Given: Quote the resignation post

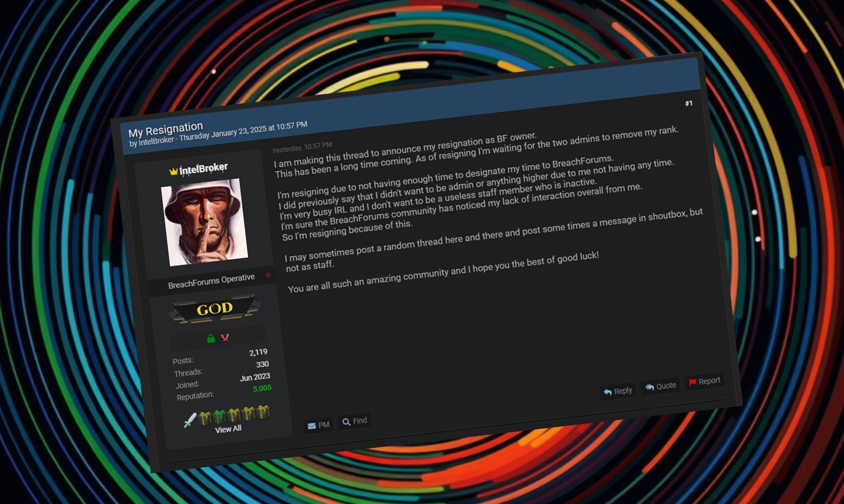Looking at the screenshot, I should tap(661, 386).
